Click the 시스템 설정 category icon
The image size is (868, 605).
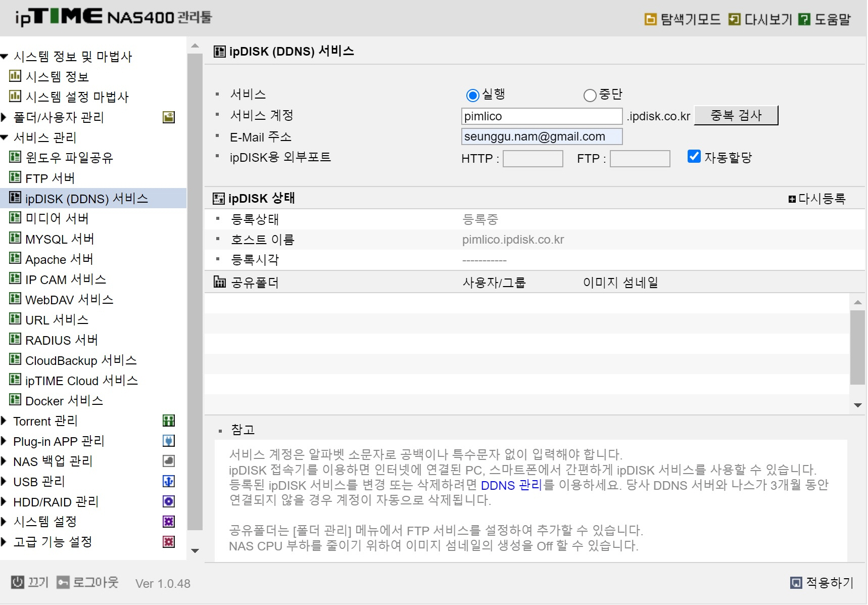pos(169,522)
